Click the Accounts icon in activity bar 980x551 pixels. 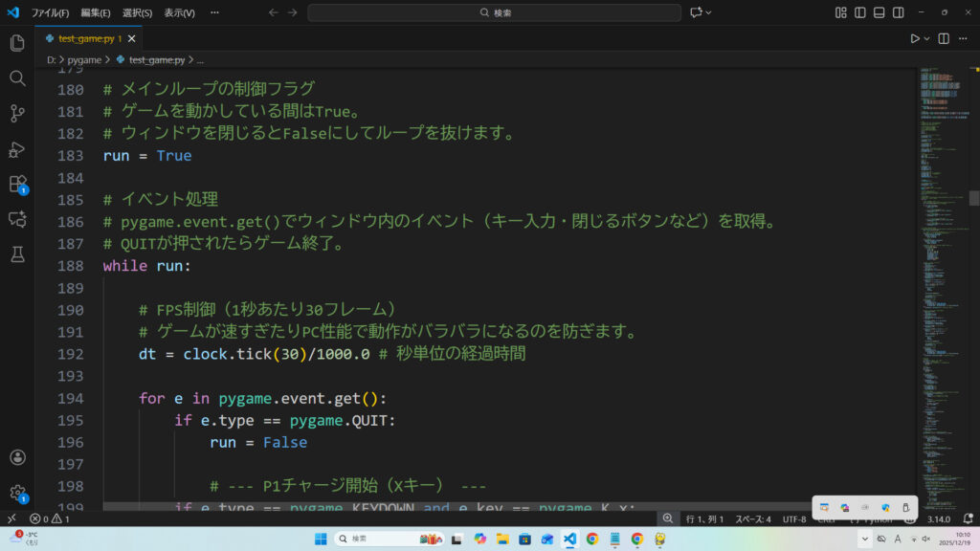(17, 458)
